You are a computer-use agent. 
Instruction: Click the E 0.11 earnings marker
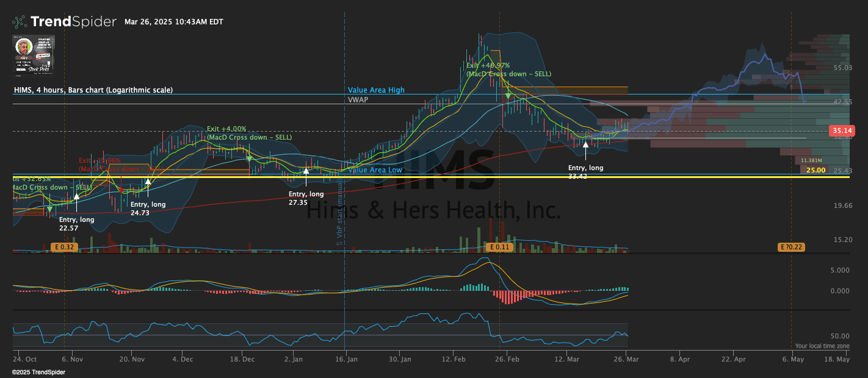(499, 247)
